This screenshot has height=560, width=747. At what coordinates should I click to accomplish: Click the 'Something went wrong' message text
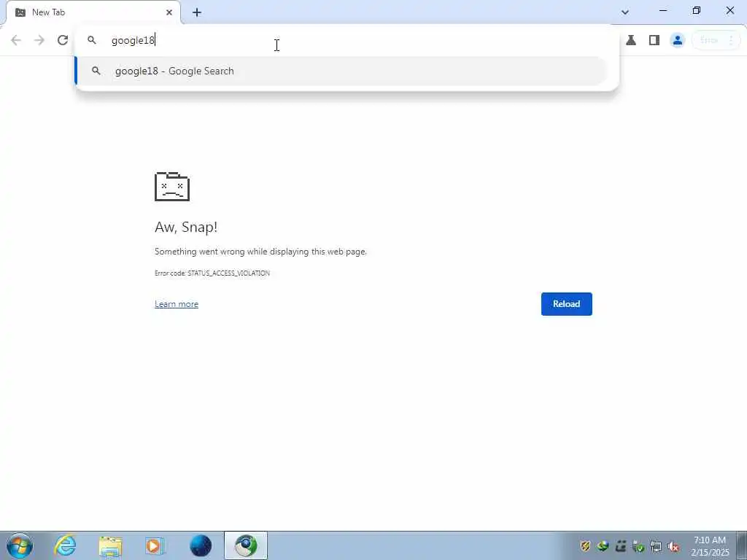tap(260, 252)
